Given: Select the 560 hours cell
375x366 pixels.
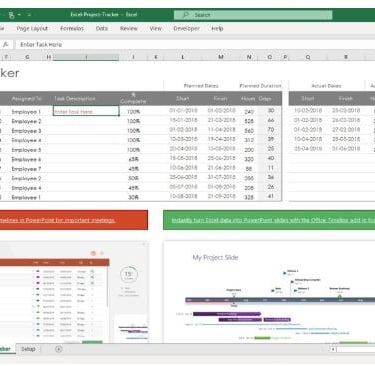Looking at the screenshot, I should 249,131.
